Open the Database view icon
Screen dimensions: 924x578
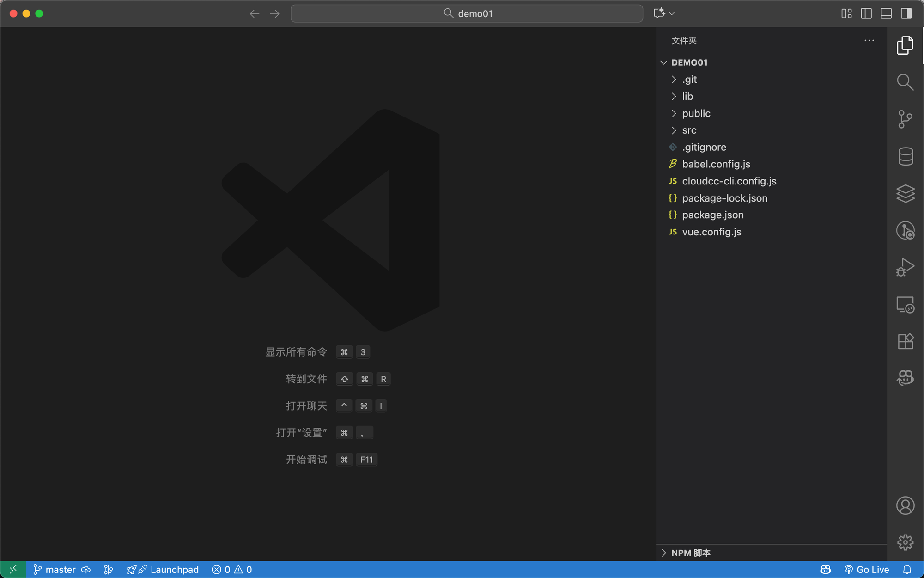pos(905,156)
